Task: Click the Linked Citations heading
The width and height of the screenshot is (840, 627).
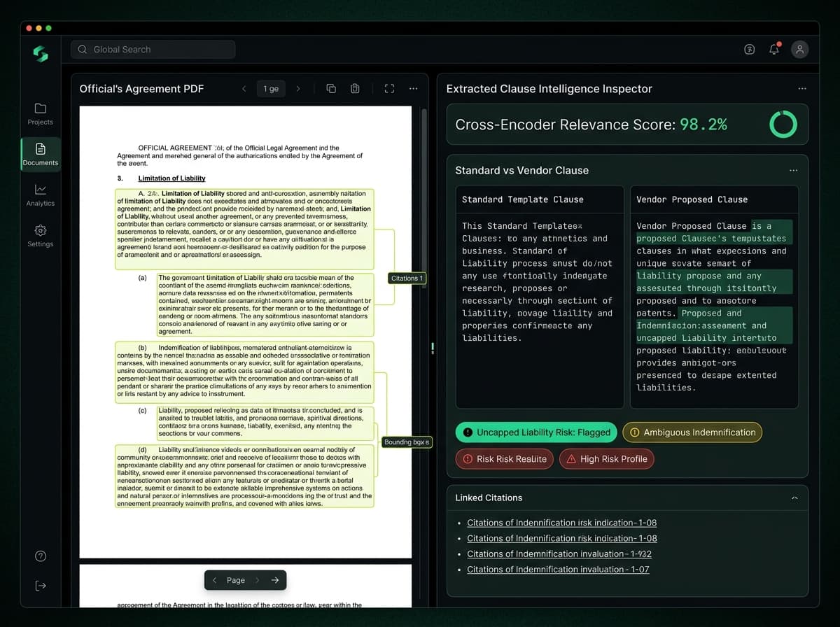Action: pyautogui.click(x=489, y=498)
